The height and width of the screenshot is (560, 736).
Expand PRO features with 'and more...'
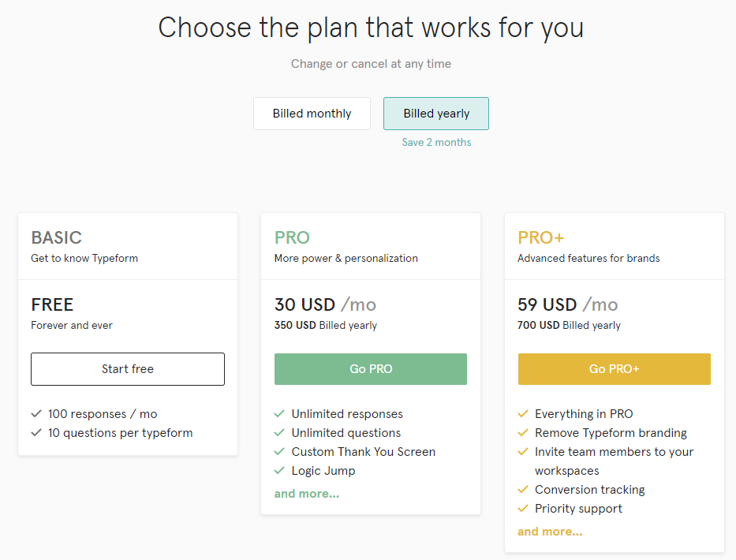307,494
